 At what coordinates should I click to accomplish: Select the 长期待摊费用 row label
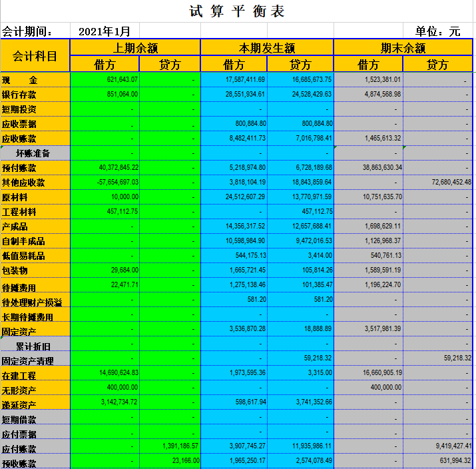[x=35, y=314]
